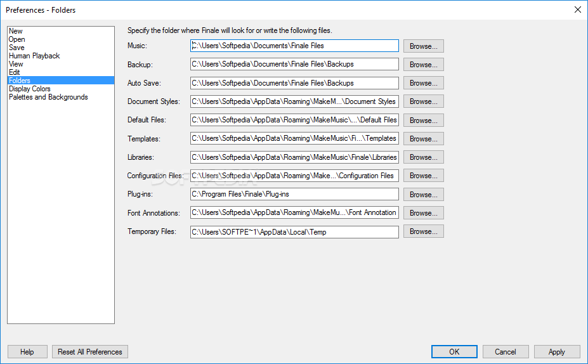Click the Libraries folder path field
588x364 pixels.
pyautogui.click(x=294, y=157)
